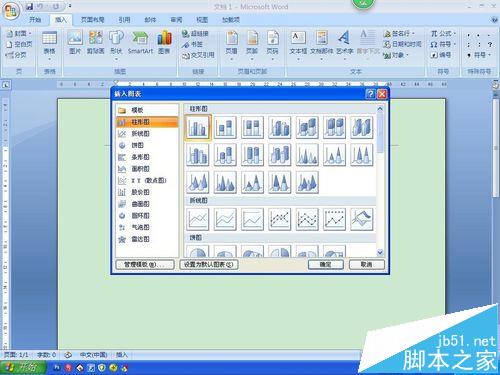The height and width of the screenshot is (375, 500).
Task: Toggle the 插入 insert mode in status bar
Action: tap(122, 355)
